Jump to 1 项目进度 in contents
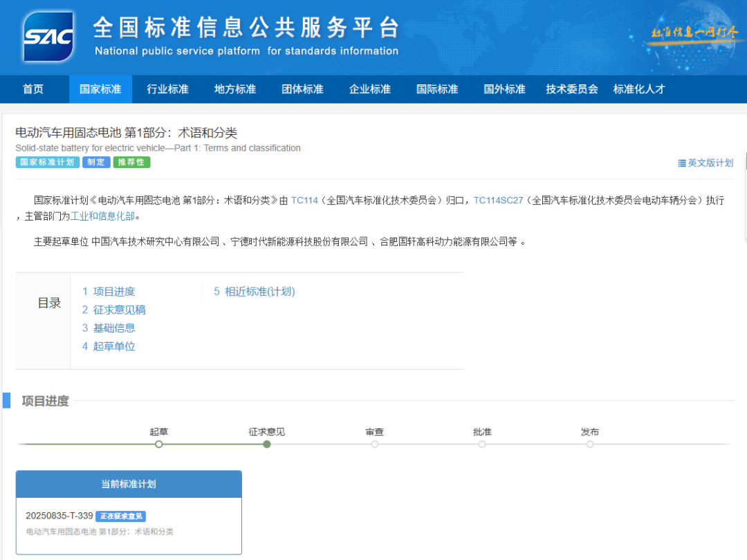The width and height of the screenshot is (747, 560). click(x=109, y=292)
